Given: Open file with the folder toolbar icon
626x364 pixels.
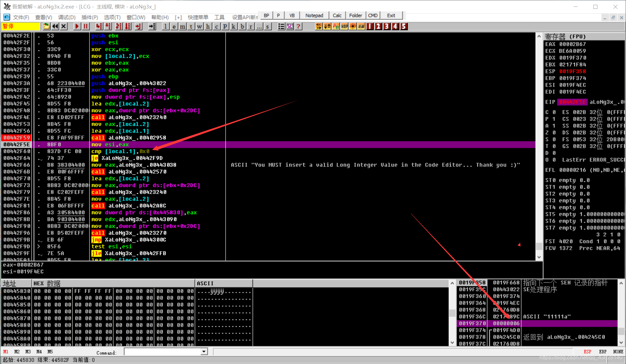Looking at the screenshot, I should click(46, 26).
